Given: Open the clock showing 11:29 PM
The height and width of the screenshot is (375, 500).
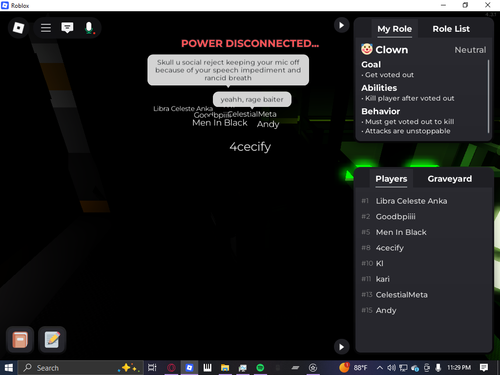Looking at the screenshot, I should 459,368.
